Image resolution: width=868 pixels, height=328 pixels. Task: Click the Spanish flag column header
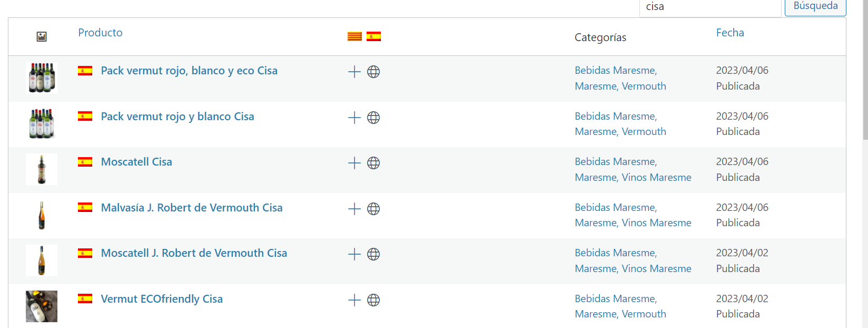(373, 36)
